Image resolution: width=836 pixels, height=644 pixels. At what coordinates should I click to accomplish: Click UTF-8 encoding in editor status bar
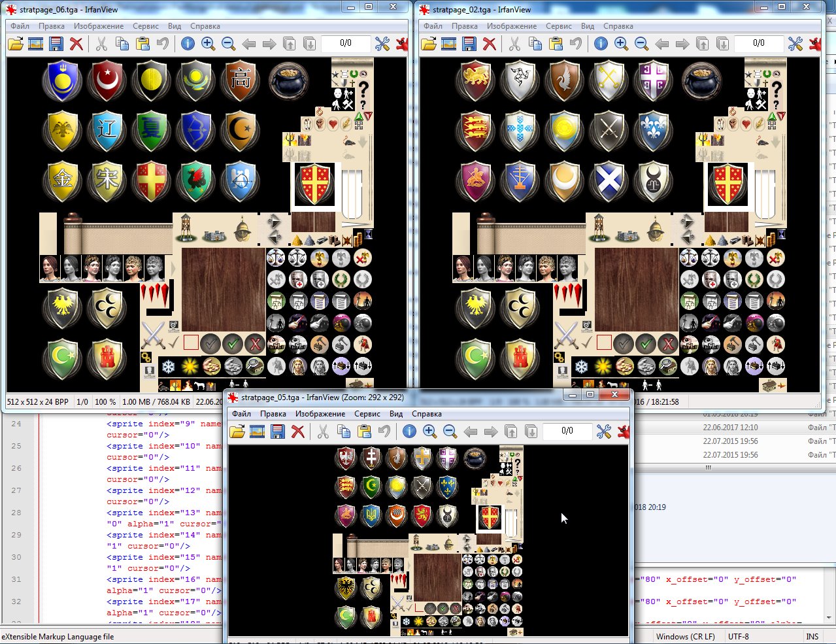coord(739,636)
